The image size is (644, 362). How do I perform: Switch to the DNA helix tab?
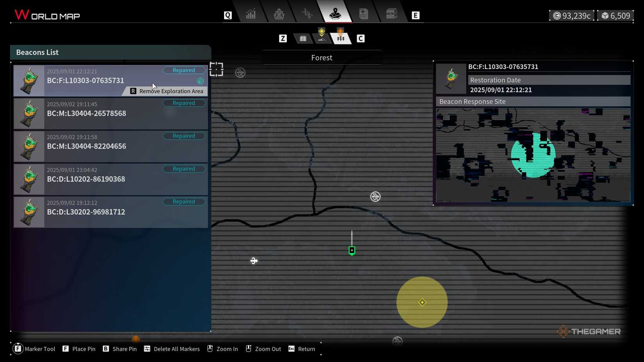[x=307, y=14]
